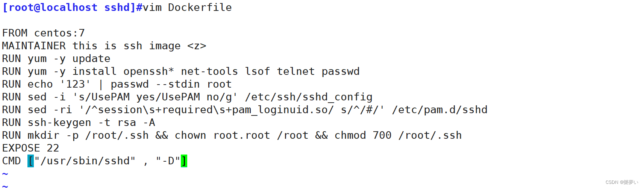Viewport: 644px width, 188px height.
Task: Click the FROM centos:7 line
Action: (44, 33)
